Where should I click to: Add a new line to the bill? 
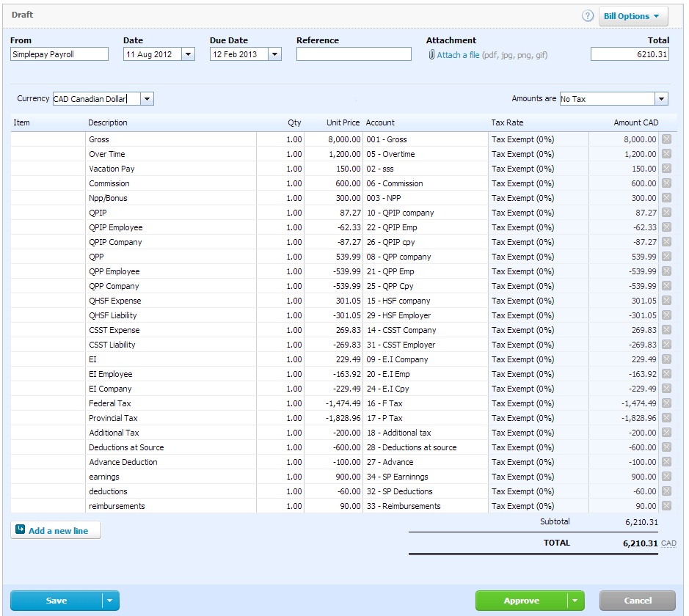pos(56,530)
